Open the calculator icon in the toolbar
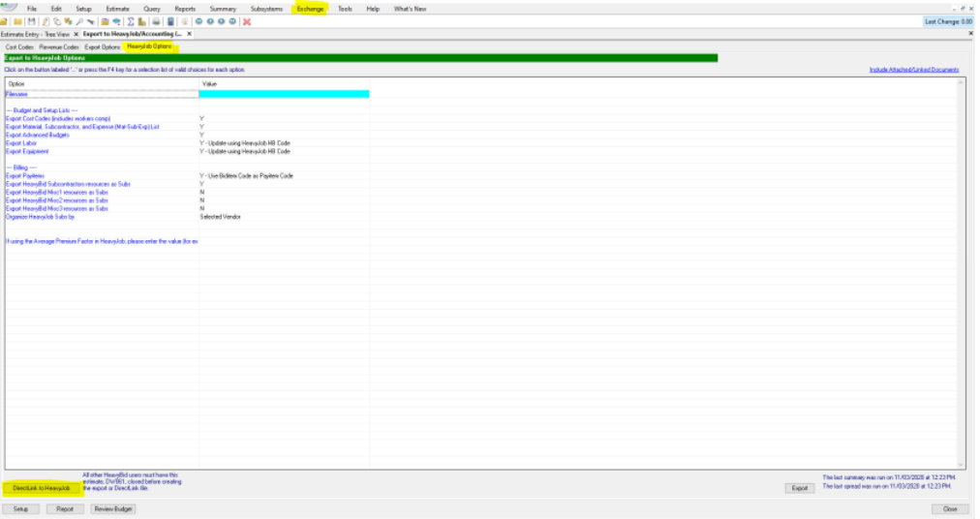 click(170, 21)
